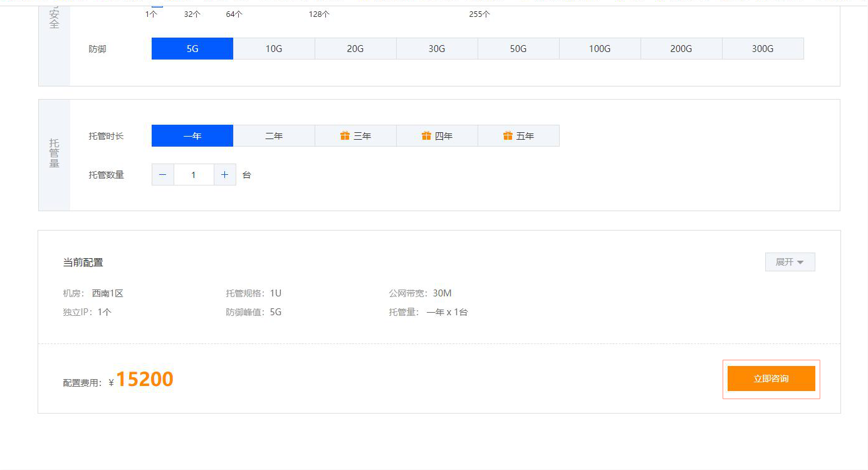Viewport: 868px width, 470px height.
Task: Expand current configuration with 展开 dropdown
Action: [x=790, y=262]
